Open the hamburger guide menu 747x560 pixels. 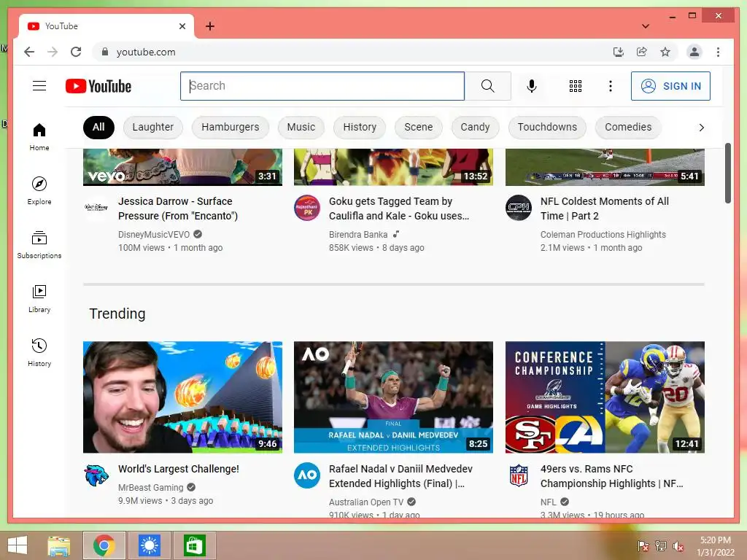pos(39,86)
